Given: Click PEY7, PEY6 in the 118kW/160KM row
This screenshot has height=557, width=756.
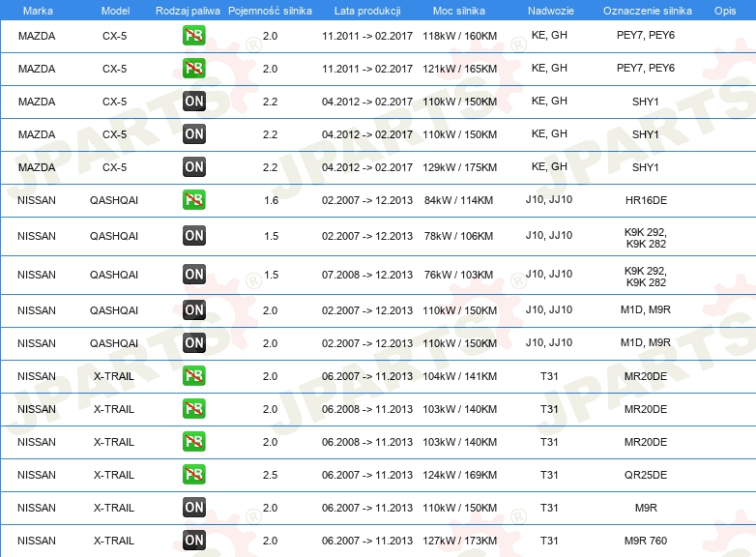Looking at the screenshot, I should [x=646, y=35].
